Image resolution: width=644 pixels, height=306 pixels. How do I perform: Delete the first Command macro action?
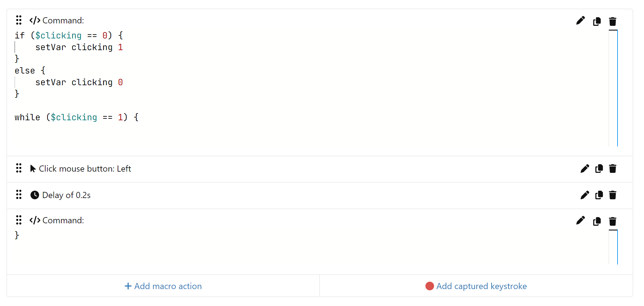613,21
